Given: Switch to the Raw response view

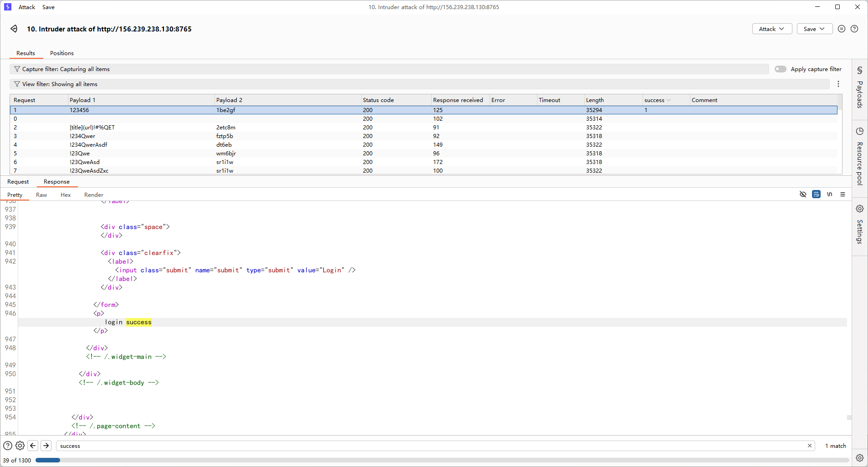Looking at the screenshot, I should point(41,195).
